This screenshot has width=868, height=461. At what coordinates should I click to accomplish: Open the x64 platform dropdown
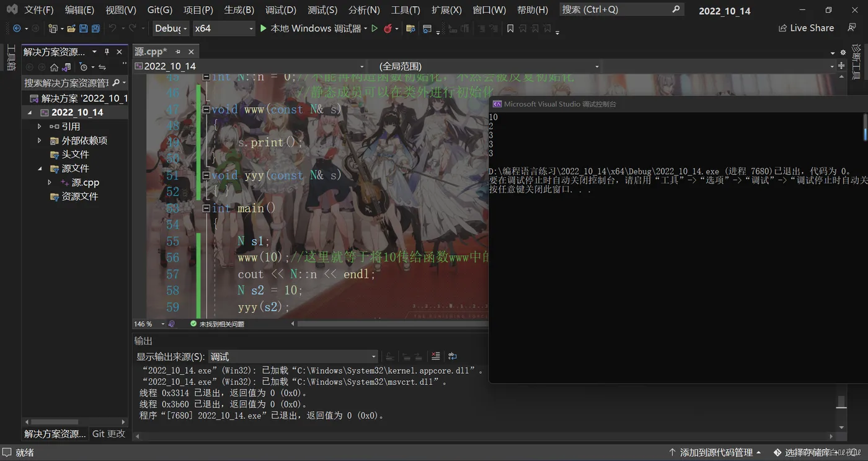click(223, 29)
